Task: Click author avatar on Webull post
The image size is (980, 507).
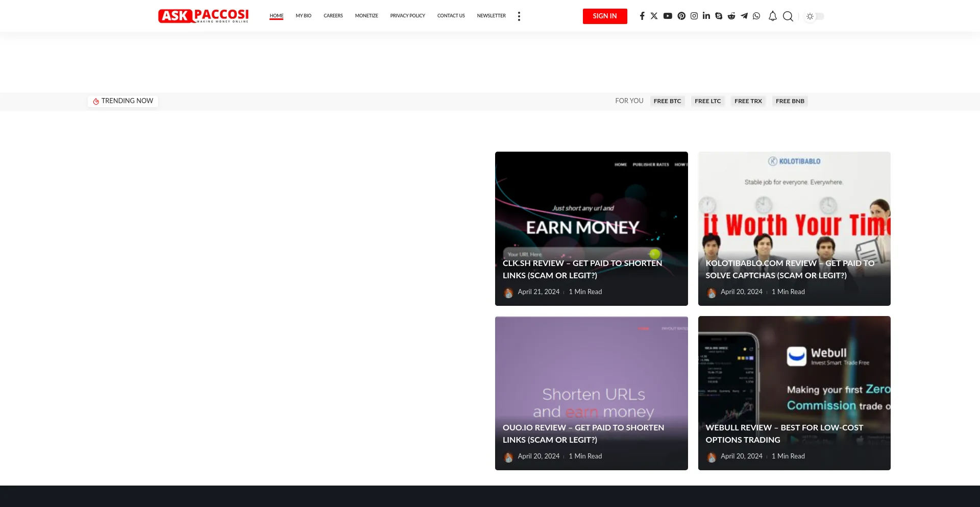Action: click(712, 457)
